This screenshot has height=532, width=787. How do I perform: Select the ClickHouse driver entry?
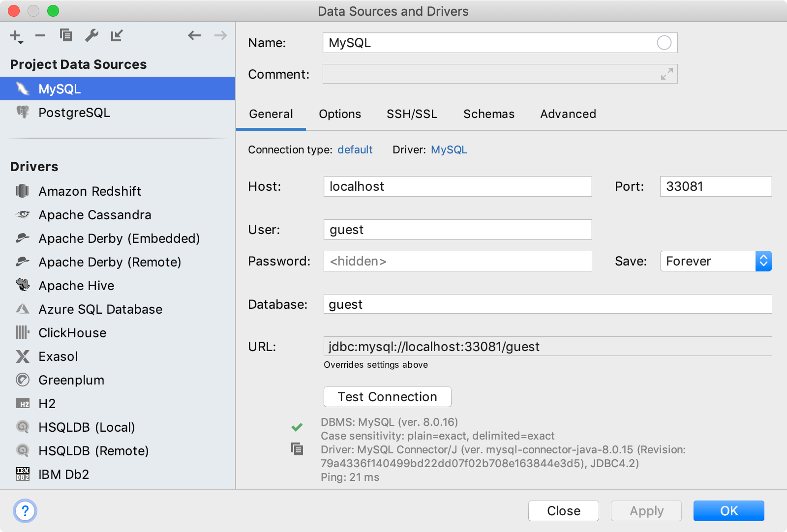72,332
